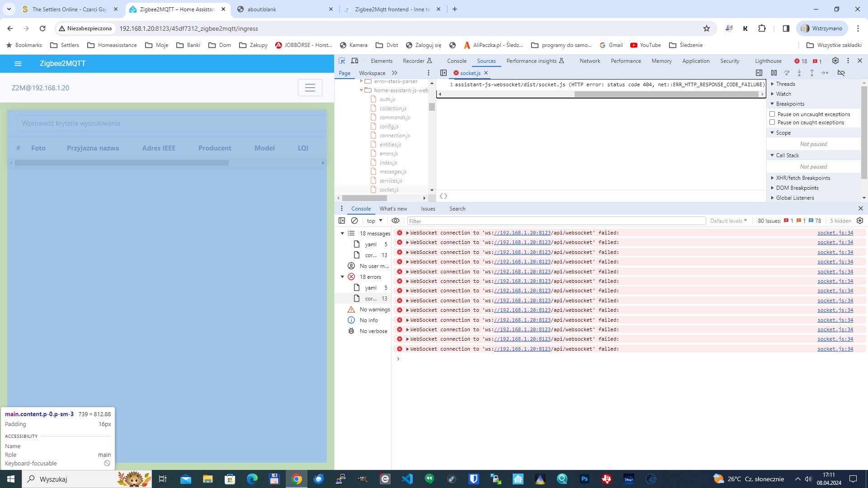Click the 80 Issues counter
The image size is (868, 488).
[789, 221]
